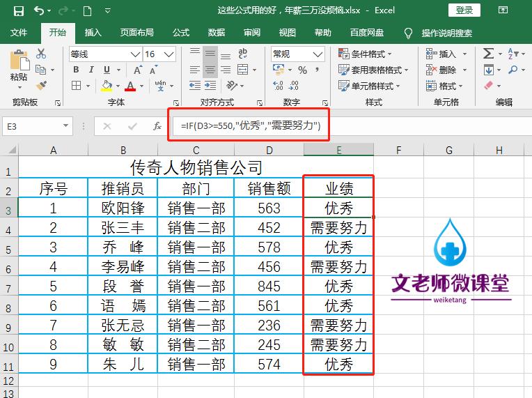Viewport: 532px width, 398px height.
Task: Click the Copy icon in clipboard group
Action: point(40,70)
